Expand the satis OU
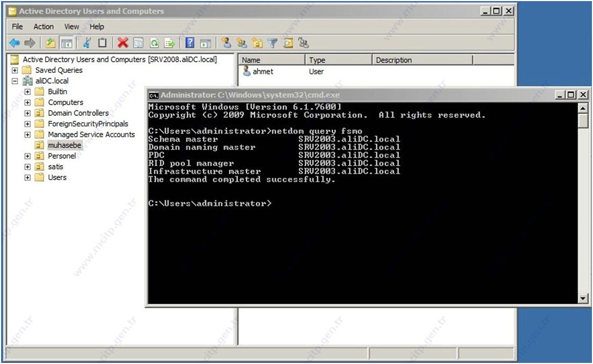This screenshot has height=364, width=593. 27,167
